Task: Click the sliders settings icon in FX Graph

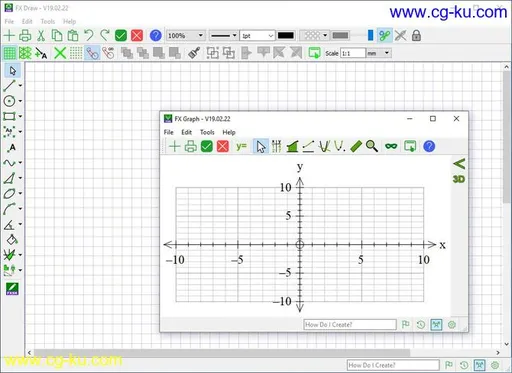Action: click(276, 146)
